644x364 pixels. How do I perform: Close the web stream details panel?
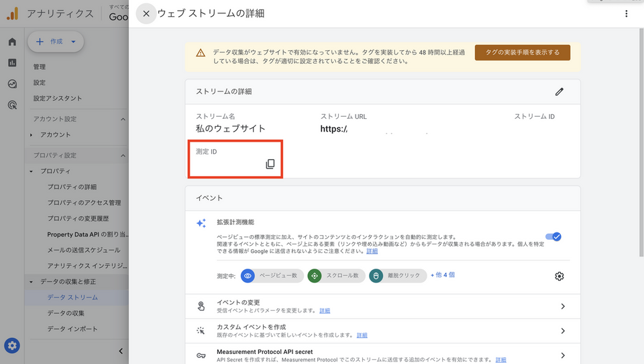[x=146, y=13]
